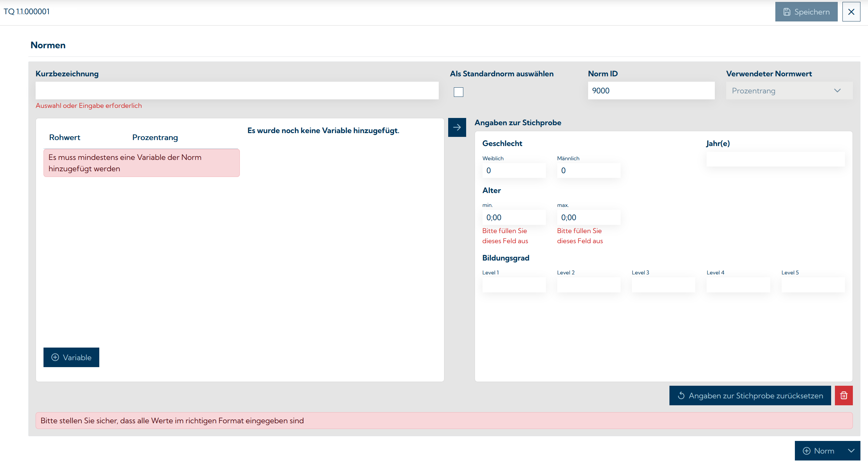Open the Verwendeter Normwert dropdown
This screenshot has width=868, height=469.
pyautogui.click(x=838, y=90)
